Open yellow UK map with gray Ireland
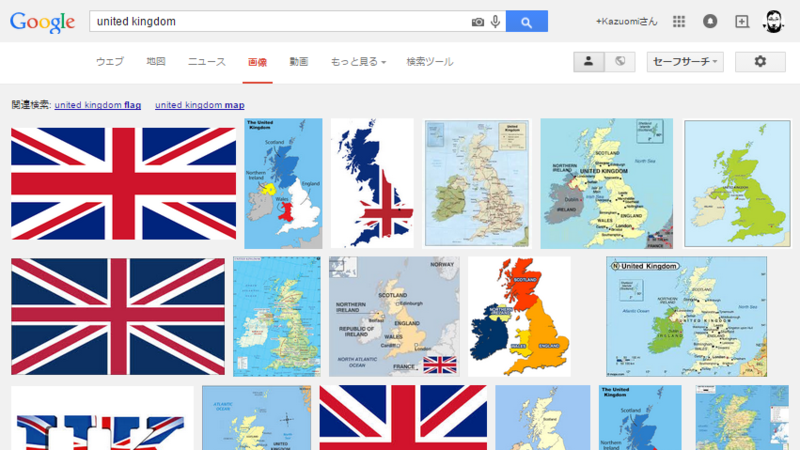 [607, 184]
